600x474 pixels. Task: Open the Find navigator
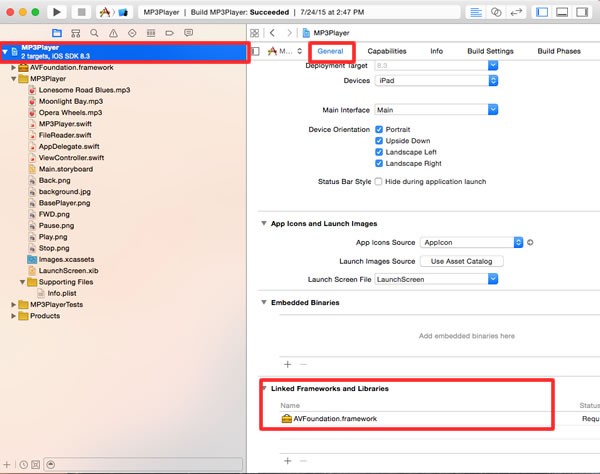(94, 33)
